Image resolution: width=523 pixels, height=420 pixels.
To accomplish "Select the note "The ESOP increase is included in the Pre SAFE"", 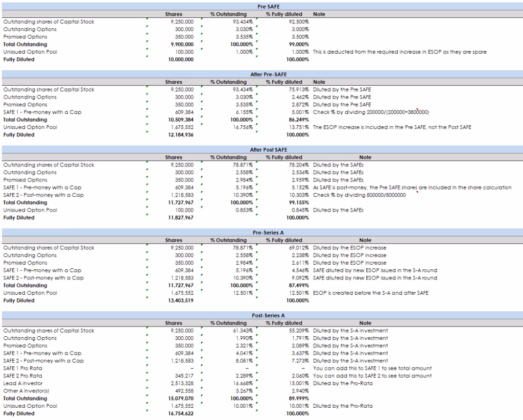I will 392,127.
